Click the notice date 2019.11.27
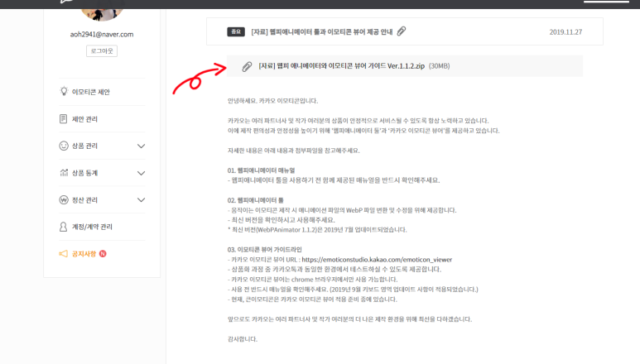 (565, 31)
